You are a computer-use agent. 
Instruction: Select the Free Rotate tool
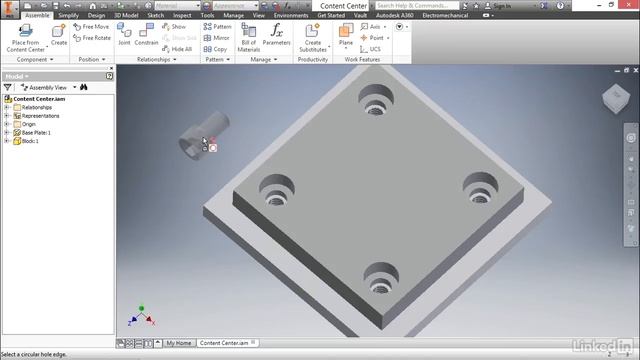pyautogui.click(x=92, y=38)
